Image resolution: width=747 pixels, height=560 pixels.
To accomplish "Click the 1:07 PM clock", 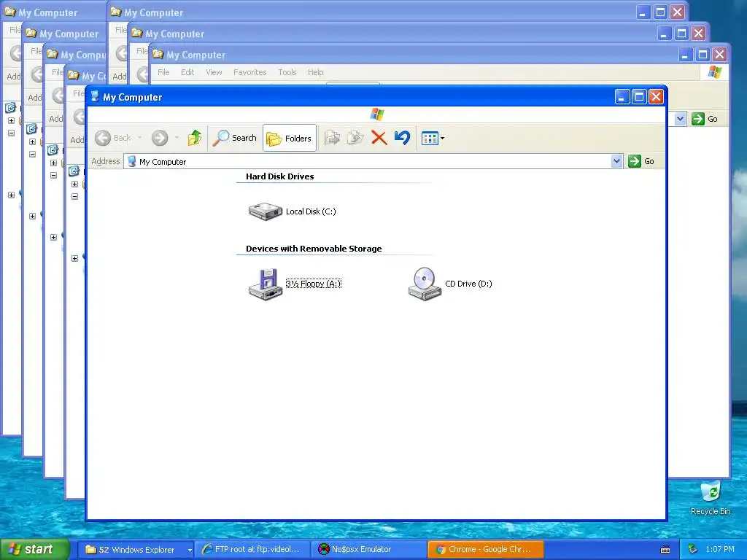I will (720, 550).
